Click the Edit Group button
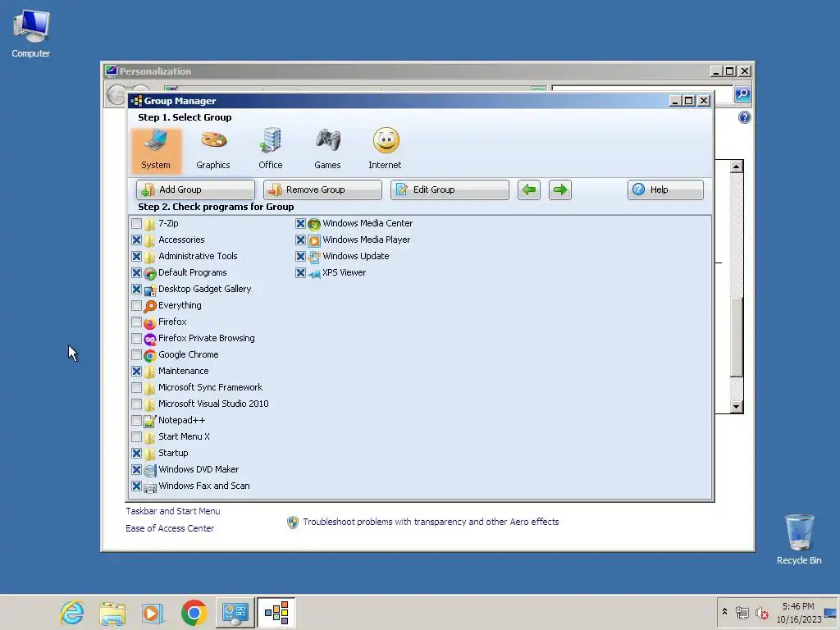 [x=450, y=189]
